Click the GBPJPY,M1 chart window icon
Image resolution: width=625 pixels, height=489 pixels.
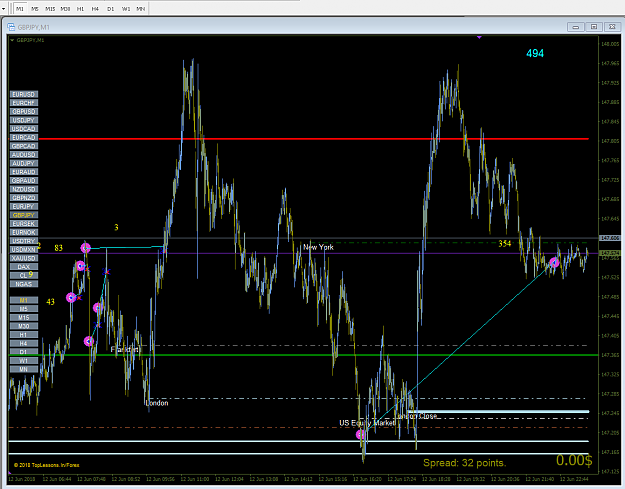point(11,27)
